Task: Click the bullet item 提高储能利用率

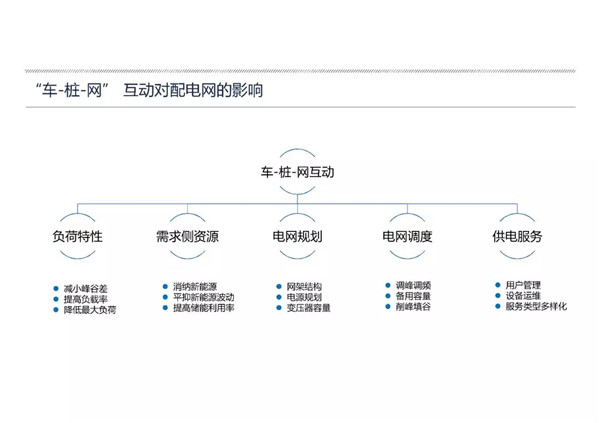Action: (x=204, y=308)
